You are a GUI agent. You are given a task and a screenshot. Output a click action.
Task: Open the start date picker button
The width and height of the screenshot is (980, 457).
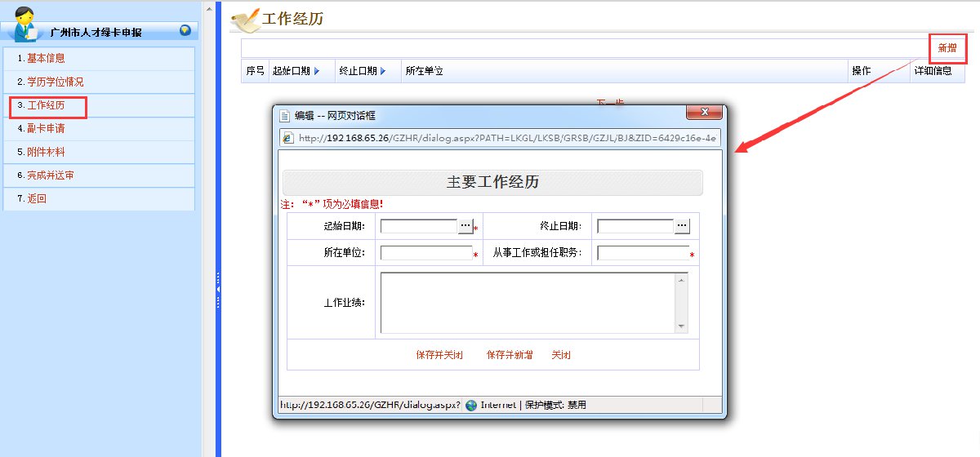pos(465,226)
